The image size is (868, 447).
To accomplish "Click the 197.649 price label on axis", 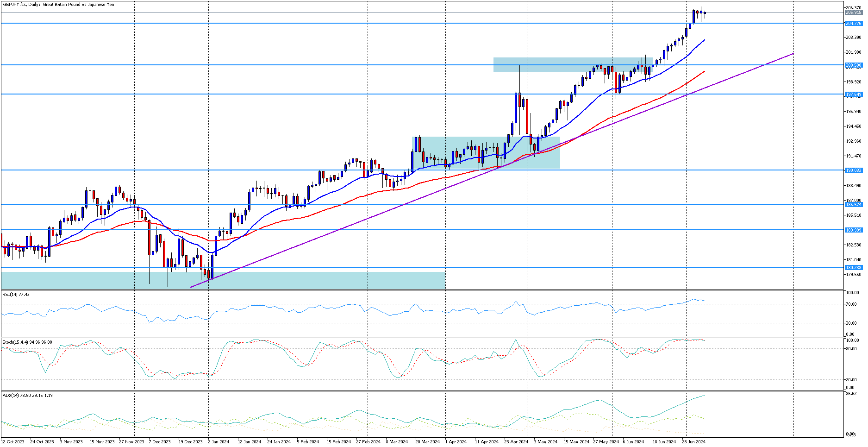I will click(853, 94).
